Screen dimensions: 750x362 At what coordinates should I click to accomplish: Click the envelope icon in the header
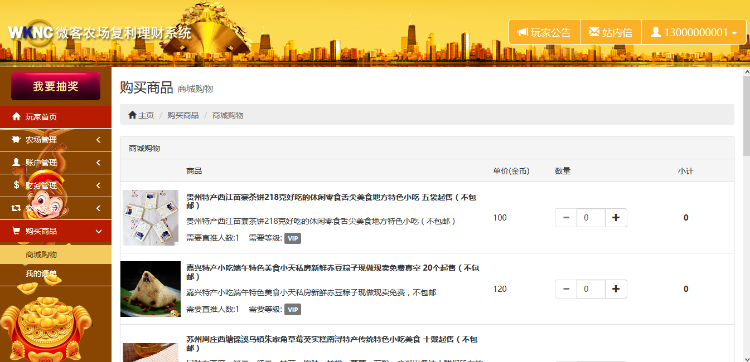click(594, 32)
